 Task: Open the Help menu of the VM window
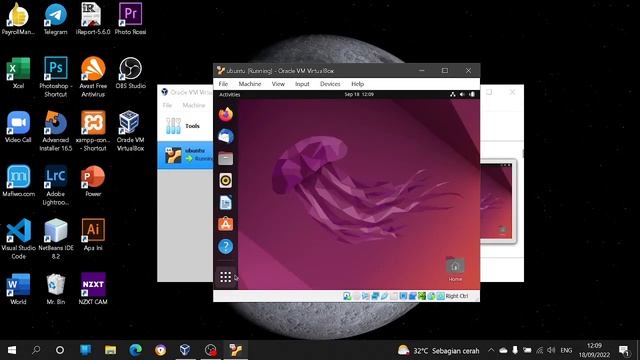pos(358,84)
